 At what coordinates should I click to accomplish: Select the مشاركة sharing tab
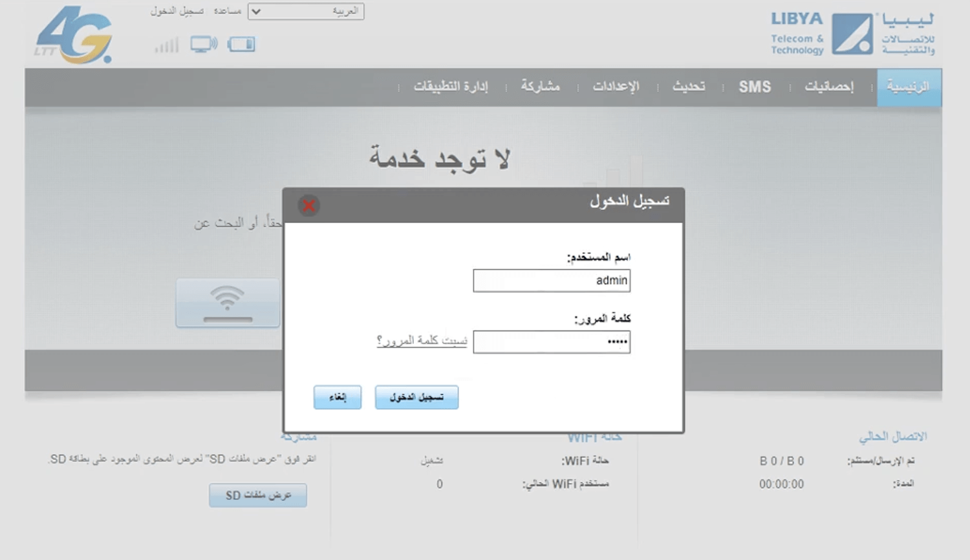[541, 87]
